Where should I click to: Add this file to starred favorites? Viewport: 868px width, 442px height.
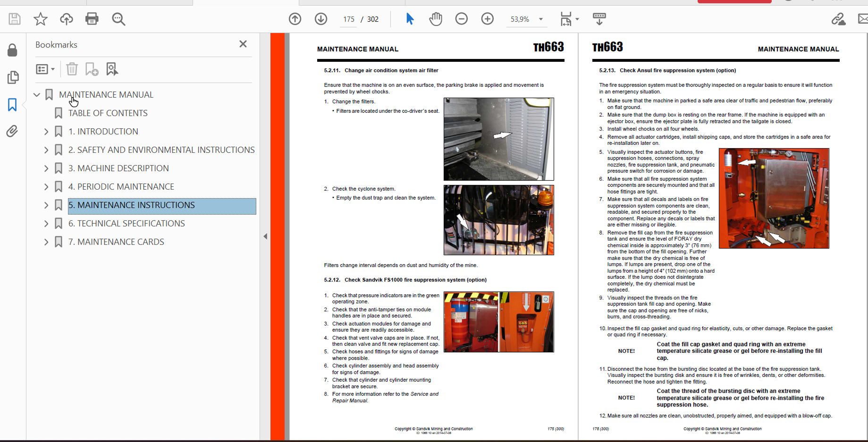pyautogui.click(x=41, y=19)
